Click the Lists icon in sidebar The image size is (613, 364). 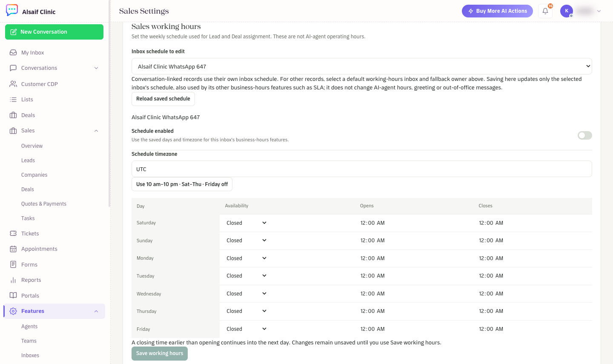(13, 99)
